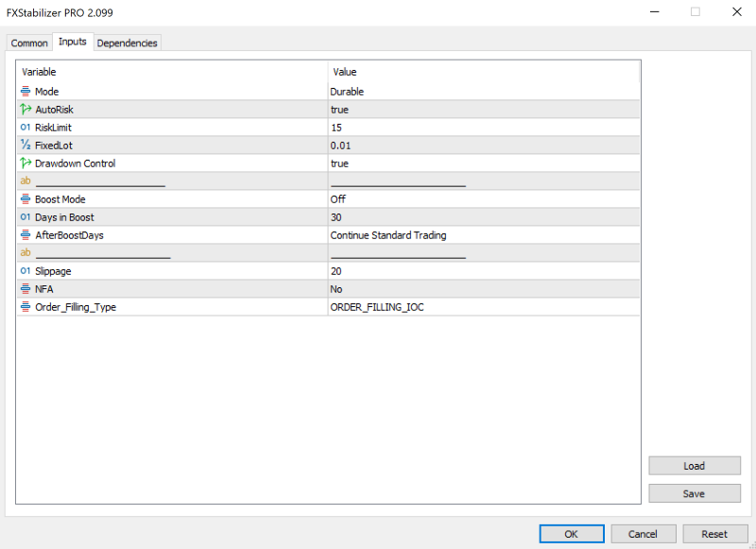Screen dimensions: 756x549
Task: Switch to the Common tab
Action: [29, 43]
